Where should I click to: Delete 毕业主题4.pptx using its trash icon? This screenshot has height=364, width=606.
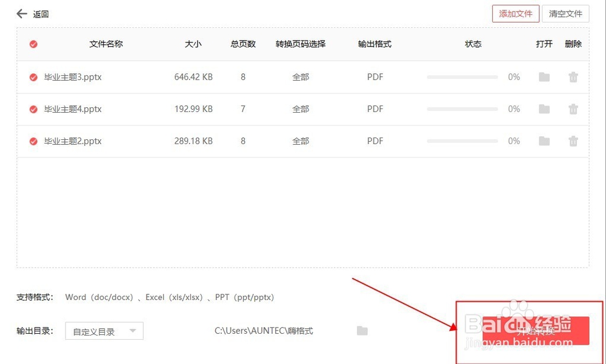coord(573,109)
